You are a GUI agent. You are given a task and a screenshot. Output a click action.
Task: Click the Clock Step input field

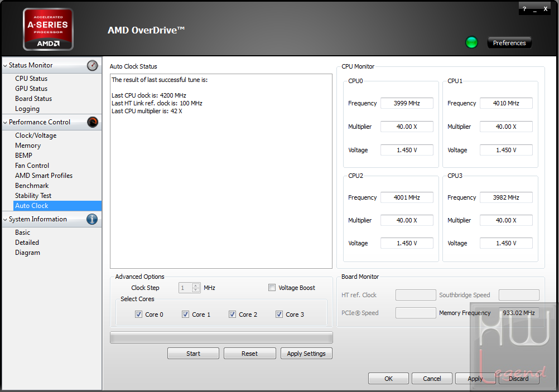click(x=185, y=288)
